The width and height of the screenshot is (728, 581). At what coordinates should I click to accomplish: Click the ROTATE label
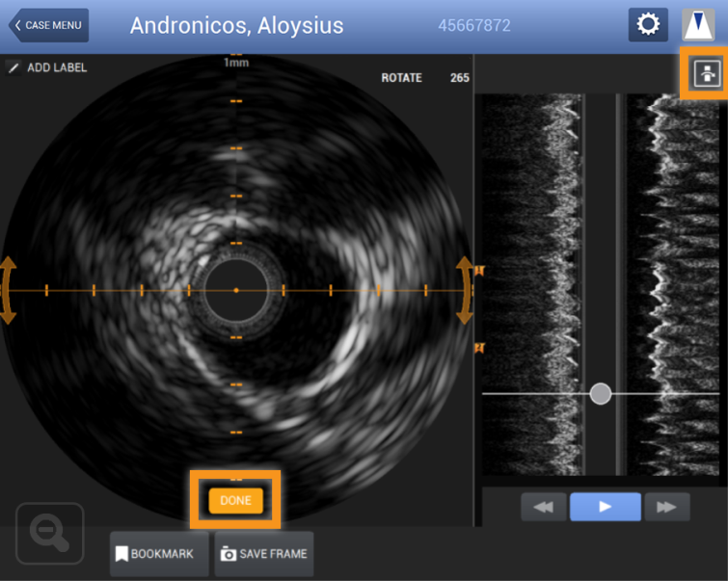tap(402, 78)
